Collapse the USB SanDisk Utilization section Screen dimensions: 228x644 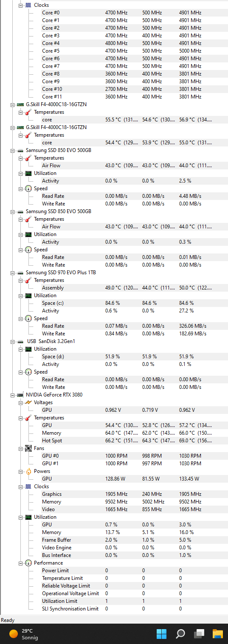(x=20, y=349)
